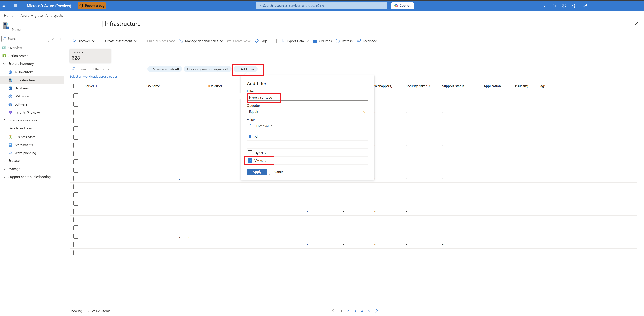644x316 pixels.
Task: Open the Hypervisor type filter dropdown
Action: click(x=307, y=98)
